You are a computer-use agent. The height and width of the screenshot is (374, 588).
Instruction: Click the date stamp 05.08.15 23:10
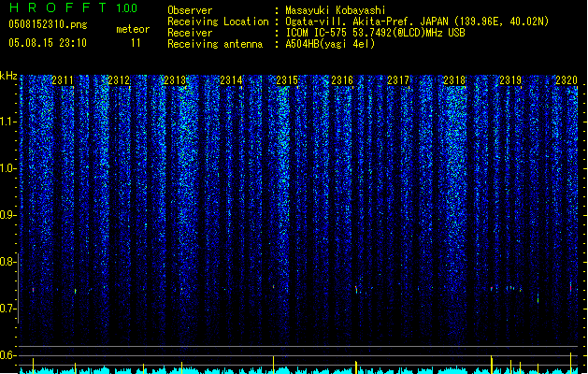tap(48, 43)
